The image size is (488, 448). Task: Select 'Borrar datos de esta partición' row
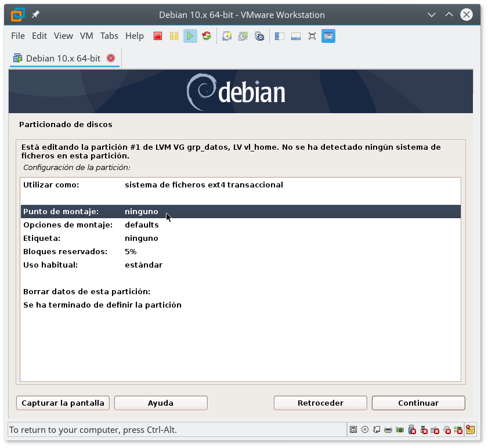[x=241, y=292]
